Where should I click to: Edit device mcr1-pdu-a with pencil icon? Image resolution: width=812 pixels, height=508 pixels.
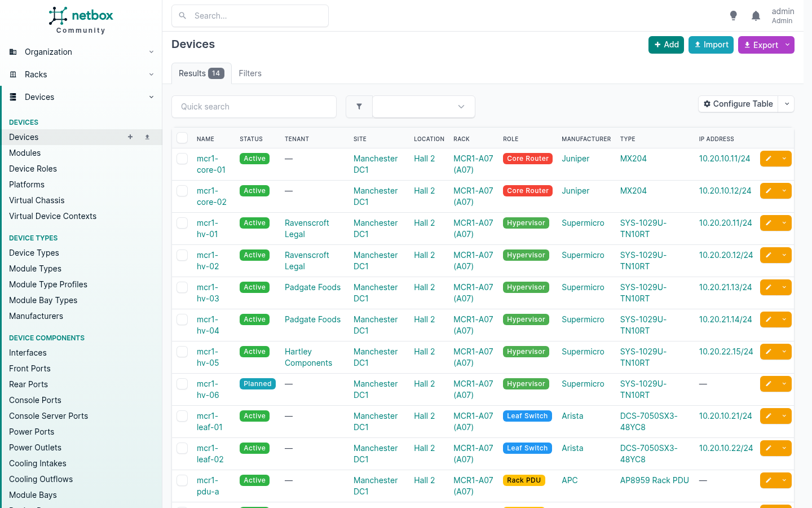tap(769, 480)
